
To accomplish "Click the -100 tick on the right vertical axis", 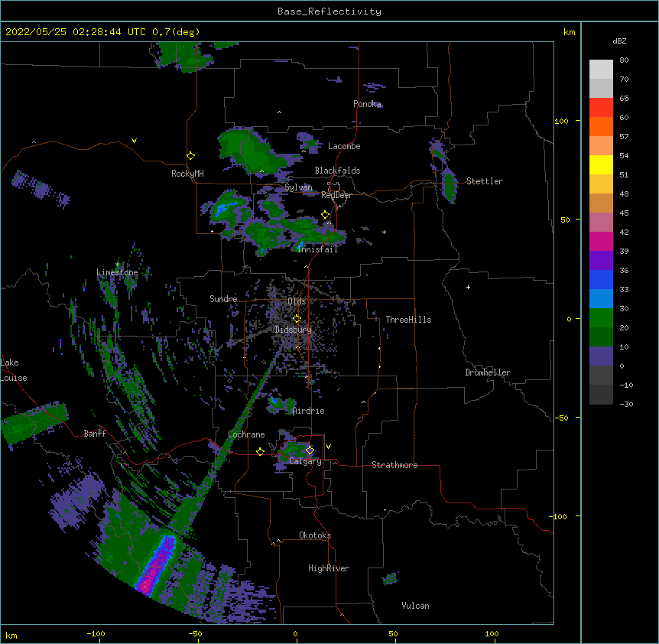I will click(560, 516).
